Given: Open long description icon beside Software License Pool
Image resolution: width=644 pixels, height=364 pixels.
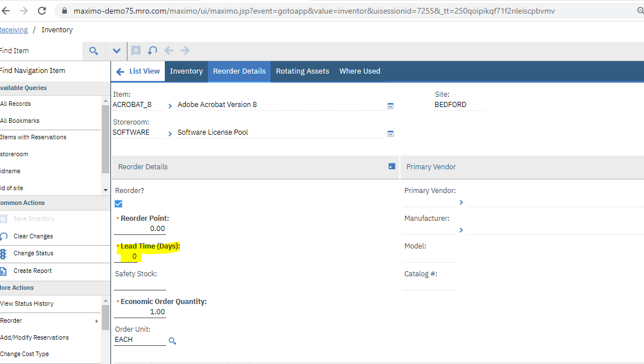Looking at the screenshot, I should click(x=390, y=134).
